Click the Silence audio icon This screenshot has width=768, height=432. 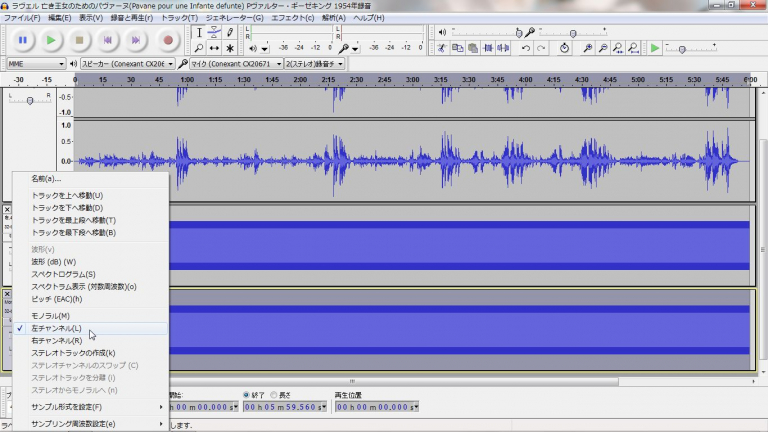pyautogui.click(x=503, y=48)
